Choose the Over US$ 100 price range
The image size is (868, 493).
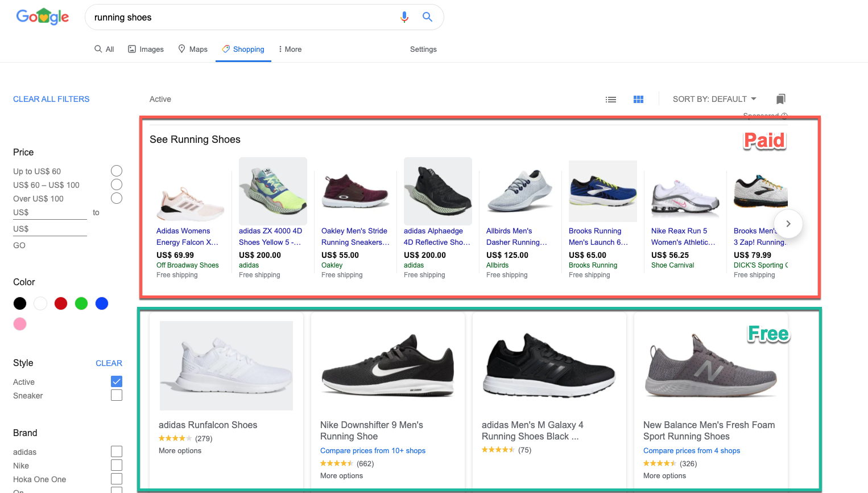[117, 198]
